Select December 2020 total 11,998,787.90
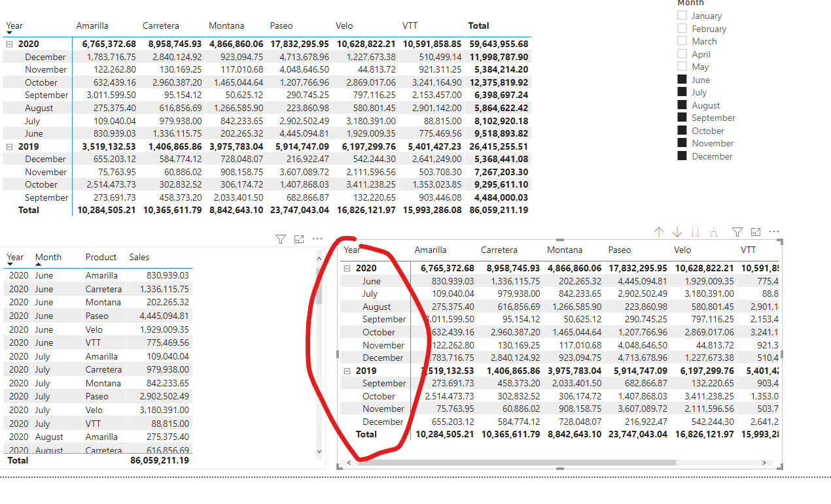Screen dimensions: 831x504 coord(499,57)
